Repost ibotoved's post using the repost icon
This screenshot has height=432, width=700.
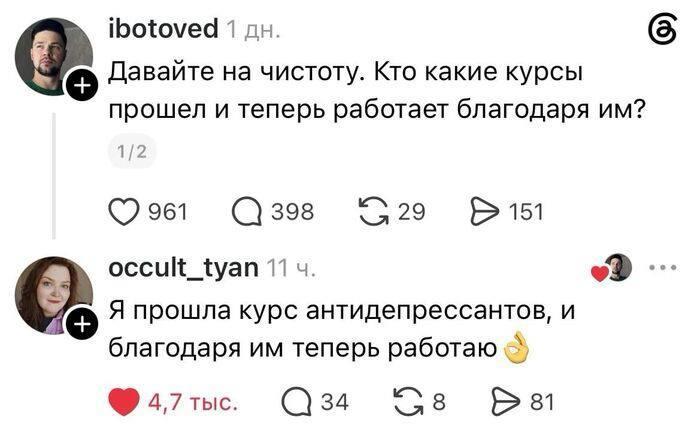pos(374,212)
